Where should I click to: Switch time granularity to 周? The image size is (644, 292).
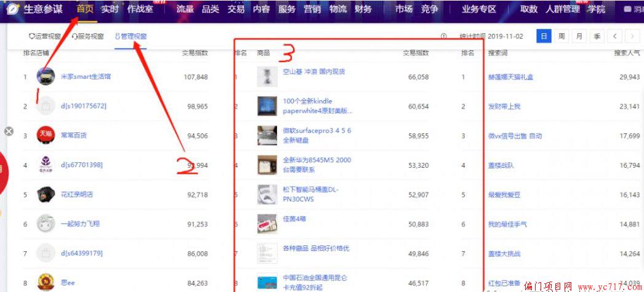(561, 36)
